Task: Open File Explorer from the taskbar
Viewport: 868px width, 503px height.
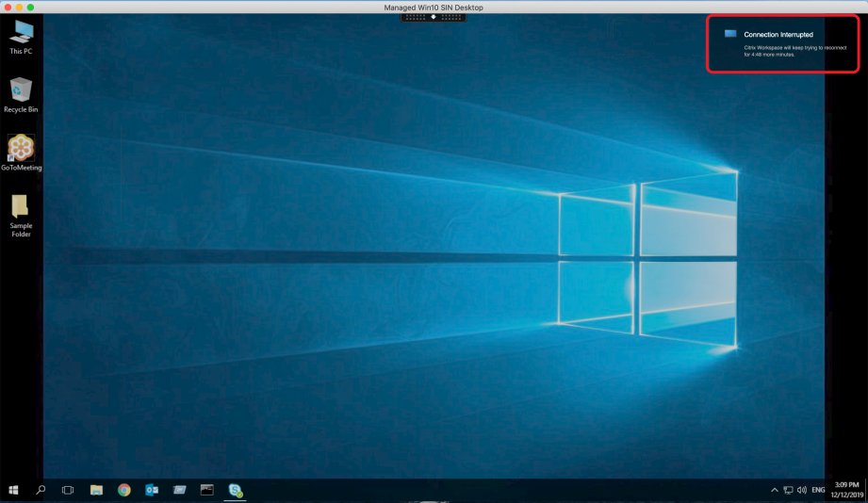Action: (x=96, y=490)
